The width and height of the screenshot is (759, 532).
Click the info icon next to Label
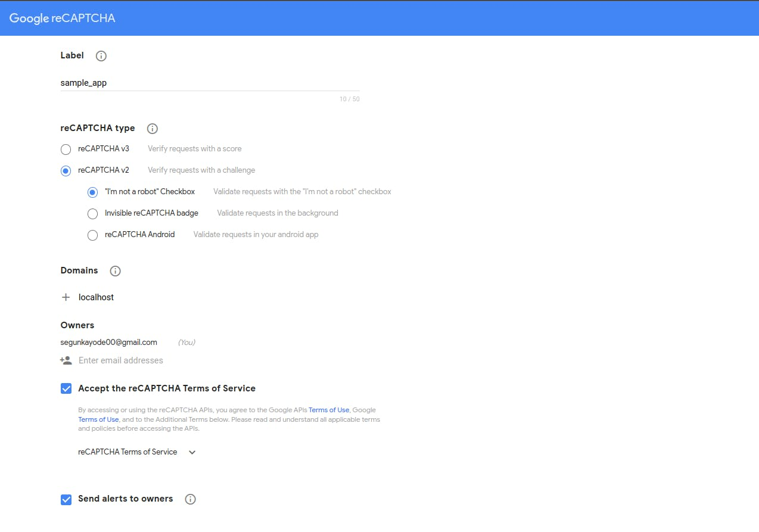101,56
